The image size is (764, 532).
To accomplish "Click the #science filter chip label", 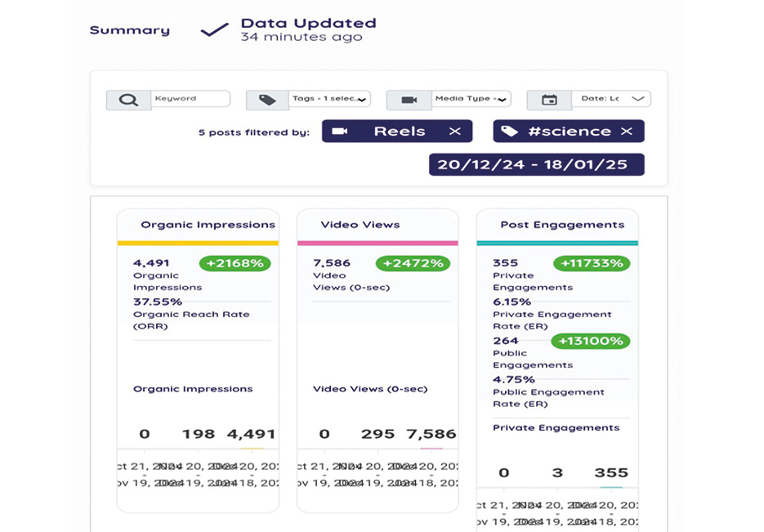I will pos(570,131).
